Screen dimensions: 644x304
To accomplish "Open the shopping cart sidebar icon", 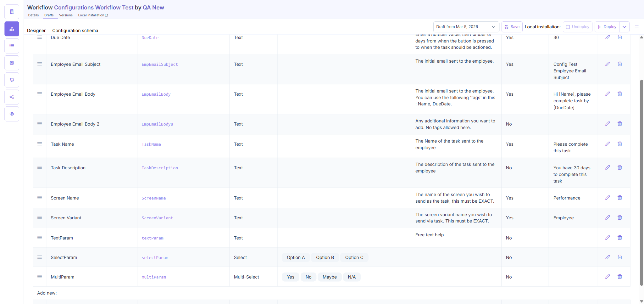I will [12, 80].
